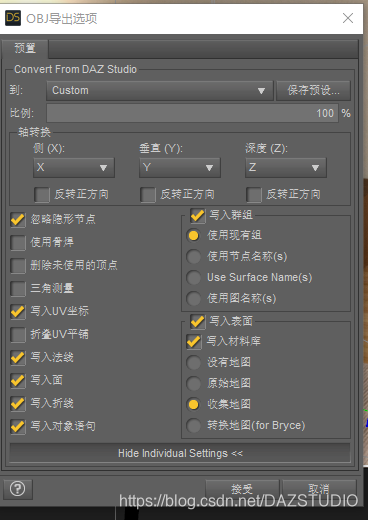Adjust the 比例 scale slider
Screen dimensions: 368x520
[x=192, y=113]
